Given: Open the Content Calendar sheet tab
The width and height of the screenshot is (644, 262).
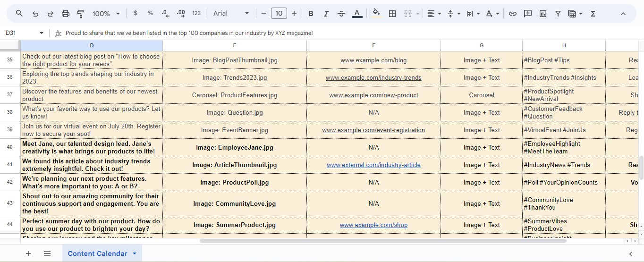Looking at the screenshot, I should pyautogui.click(x=97, y=254).
